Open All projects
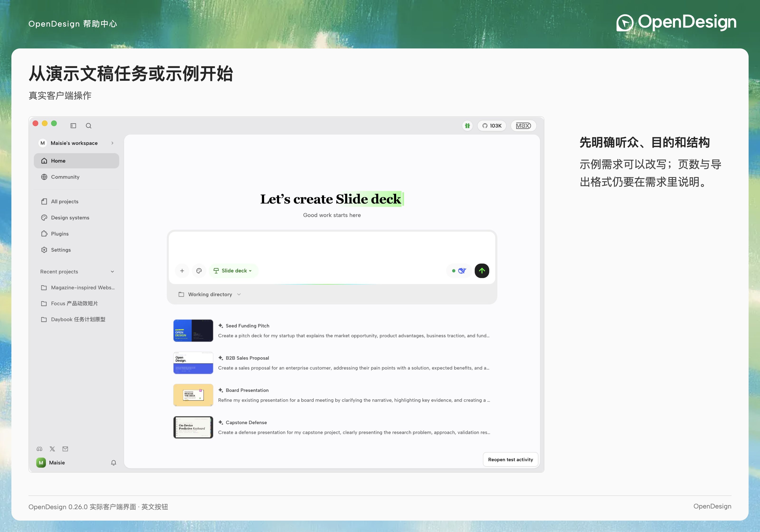Viewport: 760px width, 532px height. click(x=76, y=201)
